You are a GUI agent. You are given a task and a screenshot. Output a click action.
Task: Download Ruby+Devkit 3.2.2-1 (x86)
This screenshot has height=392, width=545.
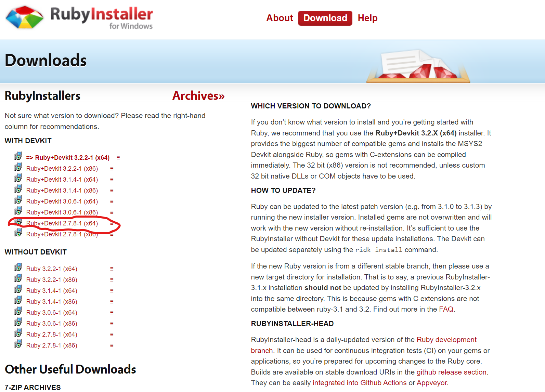[62, 169]
